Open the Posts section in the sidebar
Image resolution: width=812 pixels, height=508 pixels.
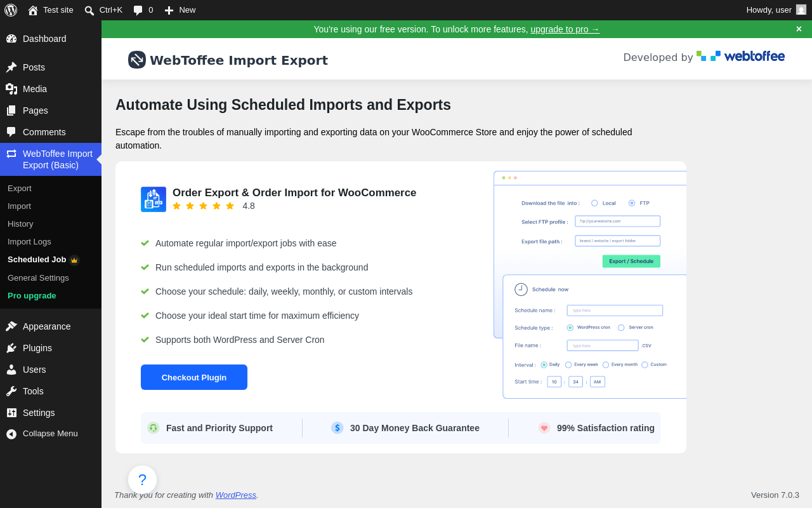(51, 67)
